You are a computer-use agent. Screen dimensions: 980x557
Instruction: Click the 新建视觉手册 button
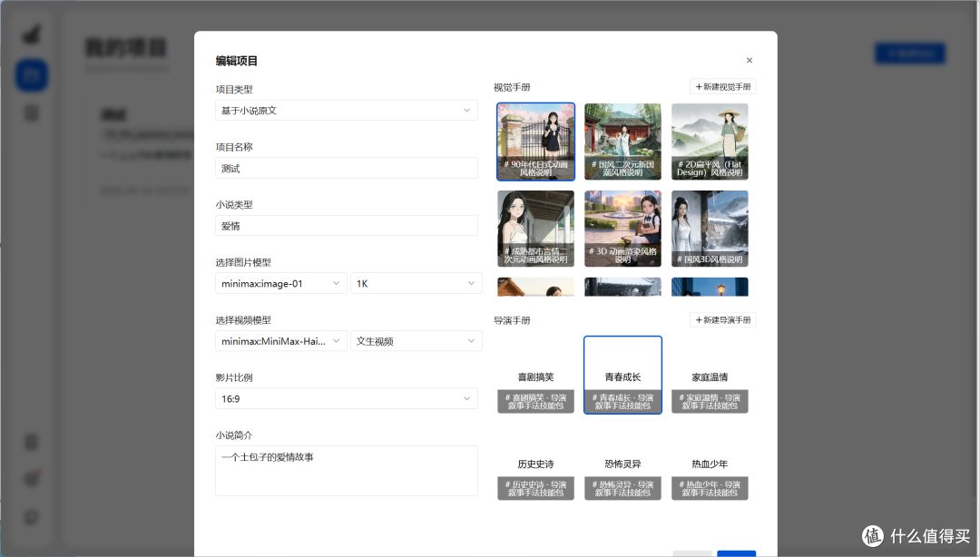click(x=722, y=86)
